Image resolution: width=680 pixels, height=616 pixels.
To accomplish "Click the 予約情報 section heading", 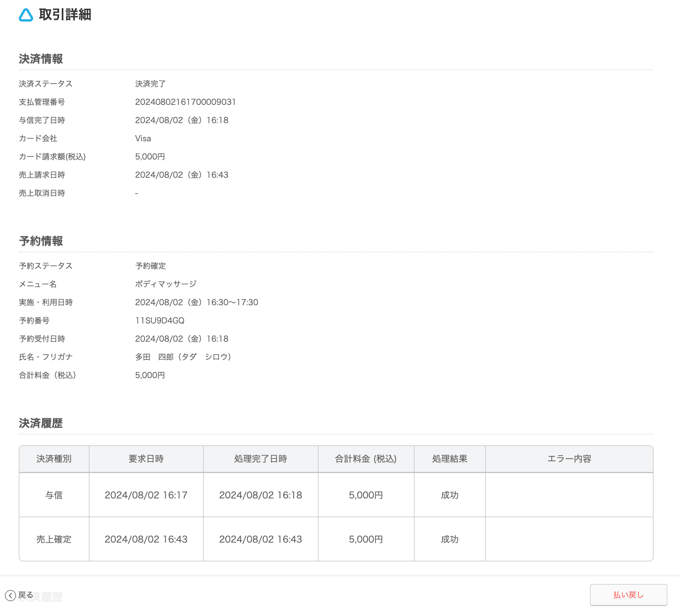I will click(41, 241).
